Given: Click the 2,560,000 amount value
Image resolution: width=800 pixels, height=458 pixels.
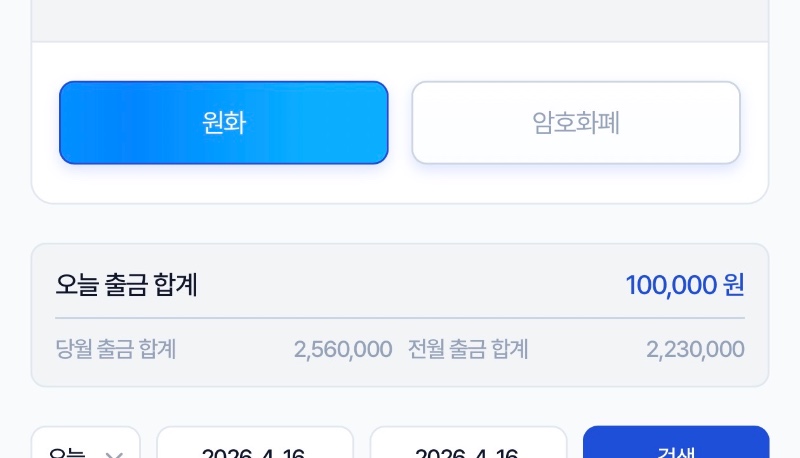Looking at the screenshot, I should pyautogui.click(x=343, y=349).
